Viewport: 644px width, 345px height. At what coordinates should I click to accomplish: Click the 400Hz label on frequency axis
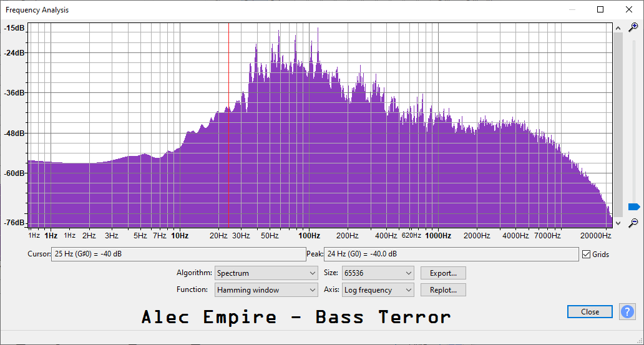click(386, 236)
